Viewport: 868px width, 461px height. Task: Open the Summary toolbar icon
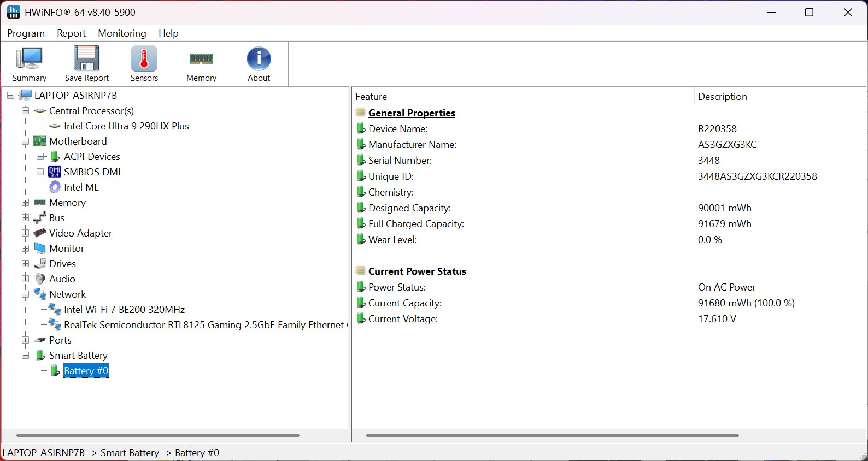pyautogui.click(x=30, y=59)
